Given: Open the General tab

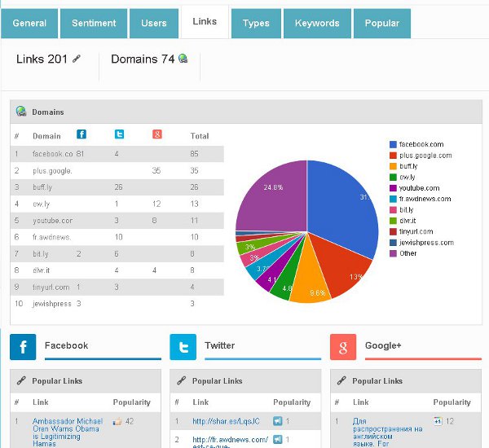Looking at the screenshot, I should click(29, 24).
